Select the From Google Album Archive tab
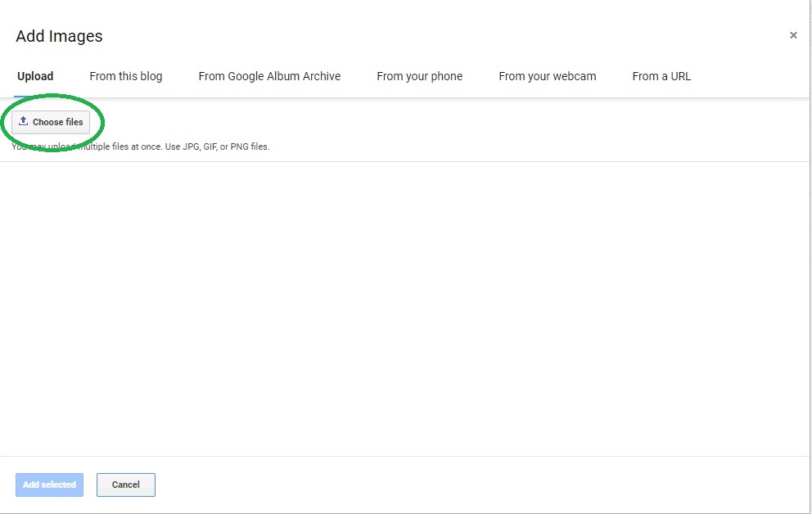 (x=269, y=76)
